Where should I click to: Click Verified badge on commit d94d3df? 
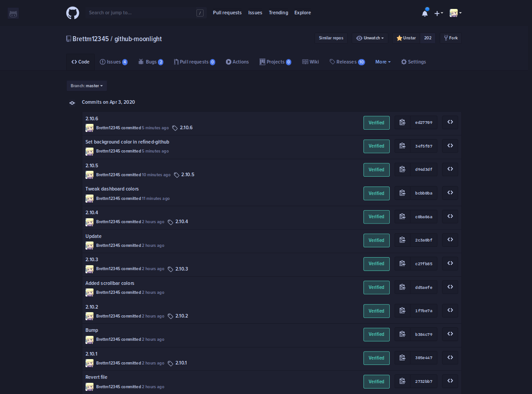pyautogui.click(x=376, y=169)
